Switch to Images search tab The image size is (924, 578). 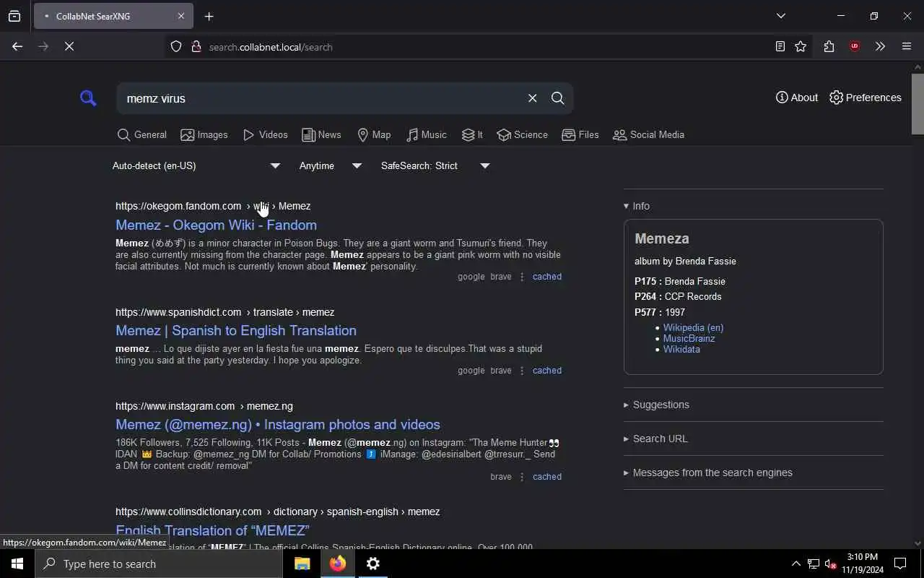coord(204,135)
